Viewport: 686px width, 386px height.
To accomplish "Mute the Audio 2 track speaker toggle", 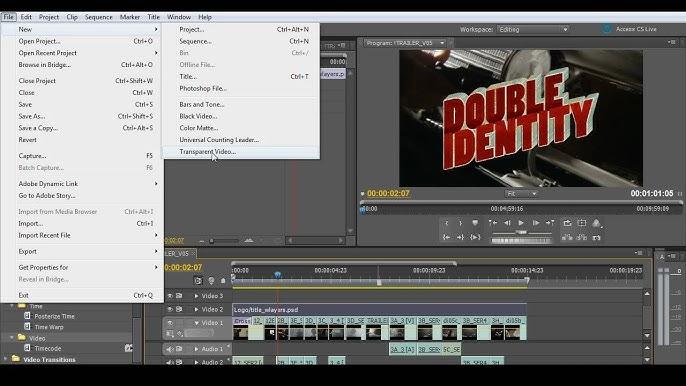I will coord(170,362).
